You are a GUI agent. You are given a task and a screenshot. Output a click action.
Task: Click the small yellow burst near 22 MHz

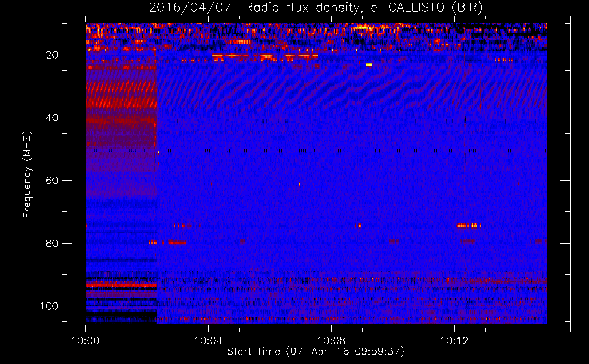click(369, 64)
